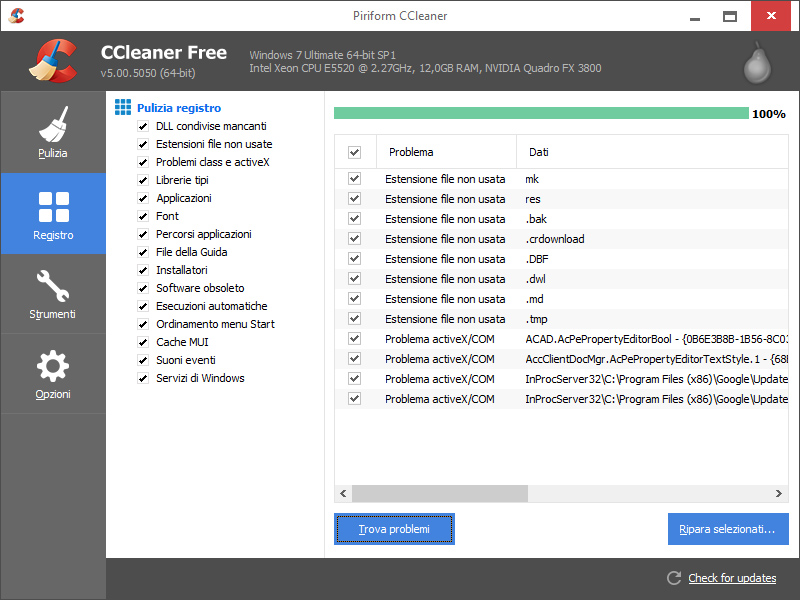Uncheck the .md result row
The image size is (800, 600).
[x=355, y=298]
